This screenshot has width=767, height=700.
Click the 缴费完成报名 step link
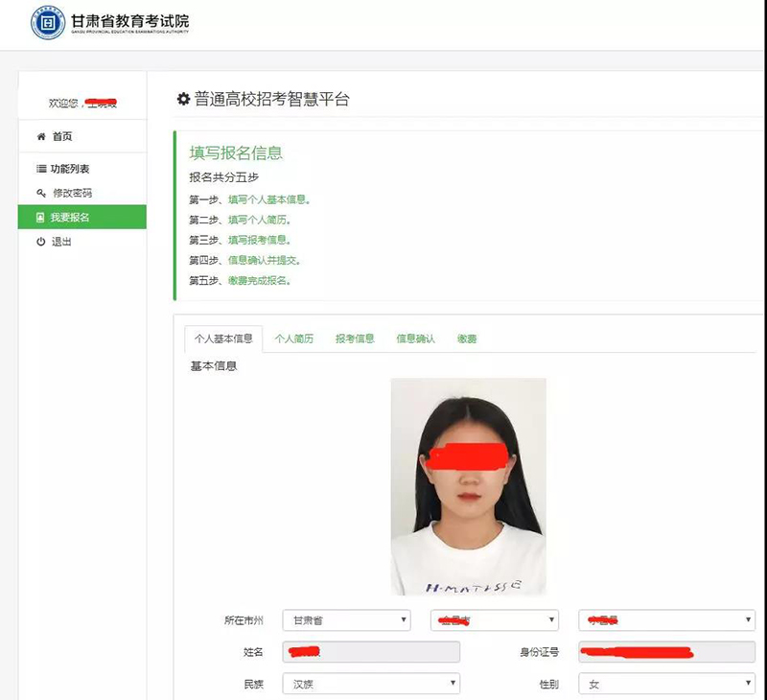pos(259,281)
